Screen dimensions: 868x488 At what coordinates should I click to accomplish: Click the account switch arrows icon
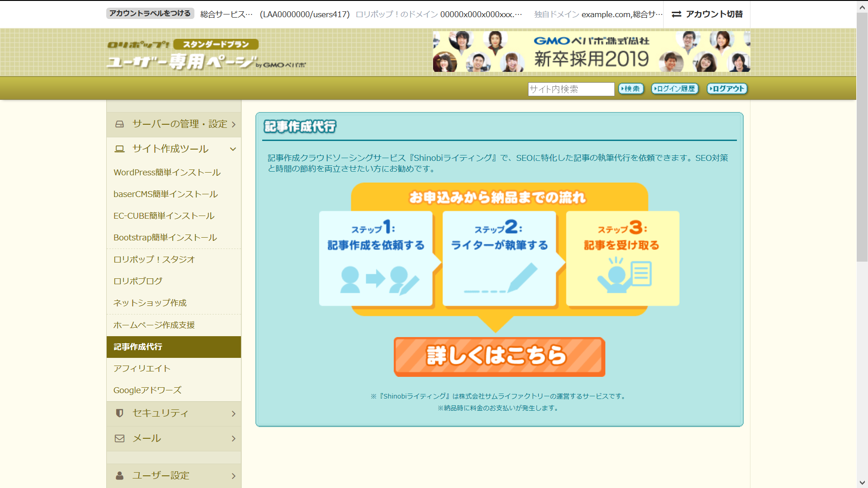click(x=676, y=14)
